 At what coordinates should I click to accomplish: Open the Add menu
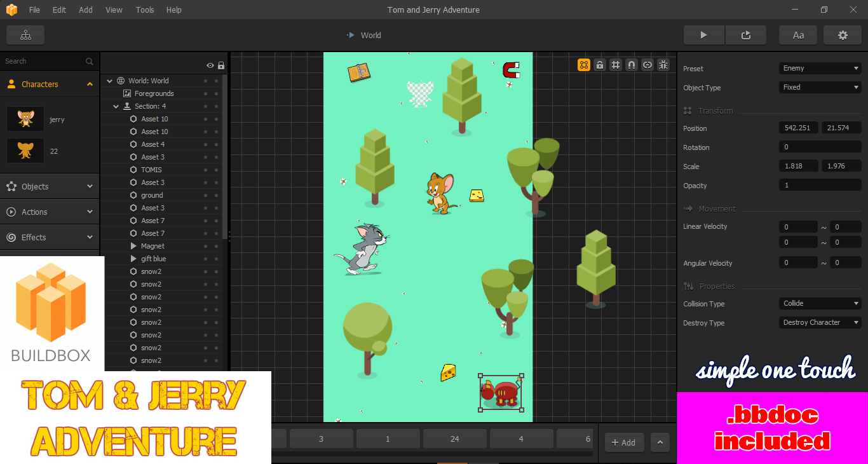pyautogui.click(x=86, y=10)
